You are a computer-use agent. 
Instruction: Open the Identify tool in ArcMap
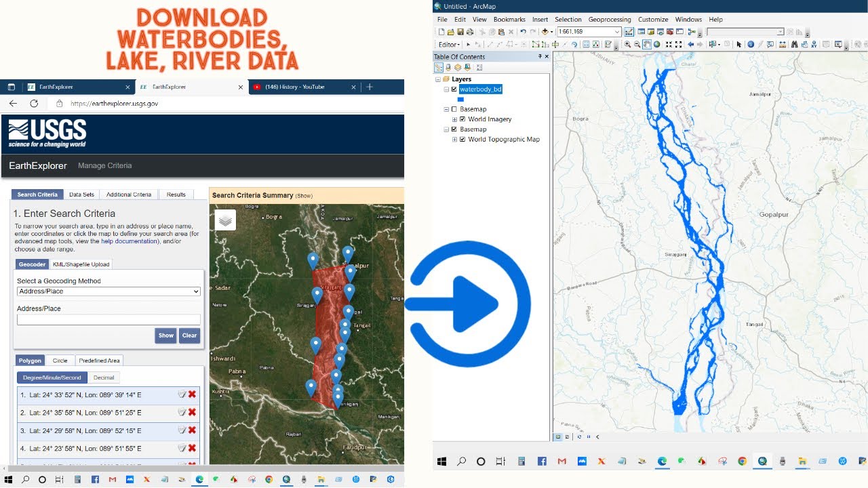[x=751, y=45]
